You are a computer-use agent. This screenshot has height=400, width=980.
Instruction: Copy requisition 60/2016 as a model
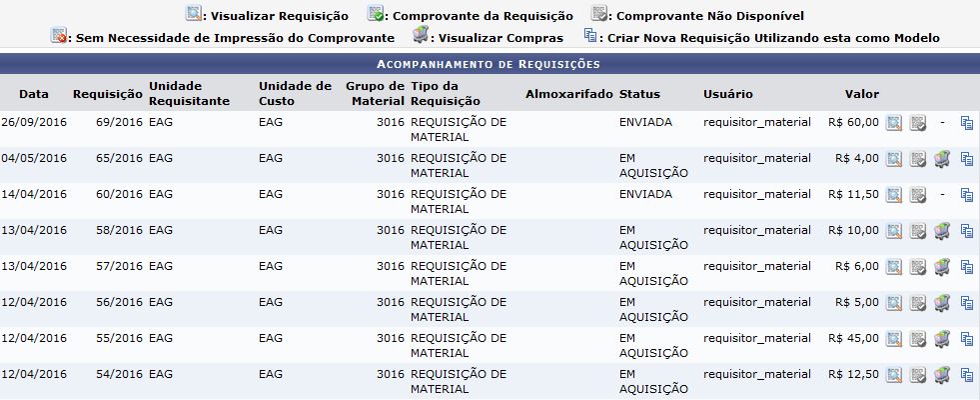point(966,195)
